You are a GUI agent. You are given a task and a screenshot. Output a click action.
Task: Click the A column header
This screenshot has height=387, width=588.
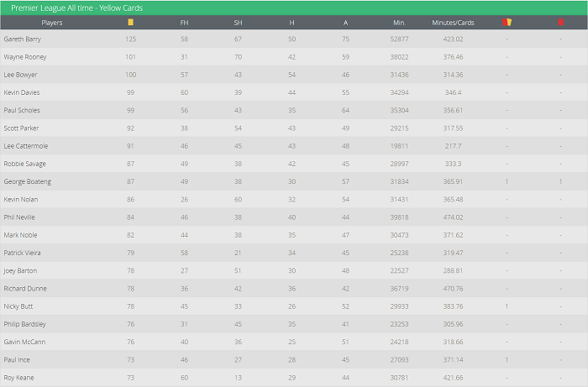(345, 23)
